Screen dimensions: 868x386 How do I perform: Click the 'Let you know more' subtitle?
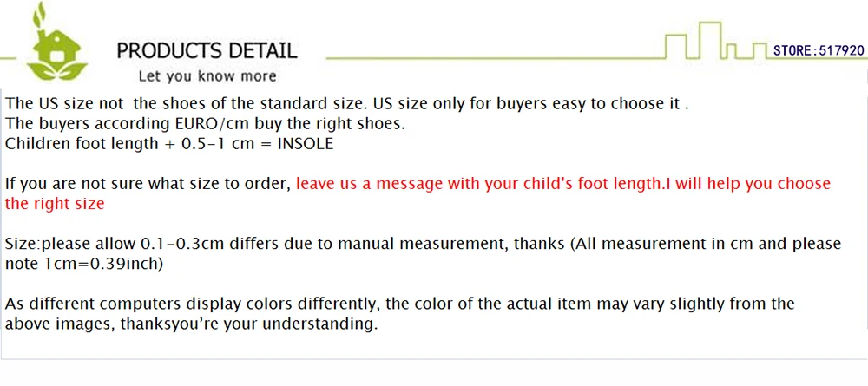tap(207, 75)
